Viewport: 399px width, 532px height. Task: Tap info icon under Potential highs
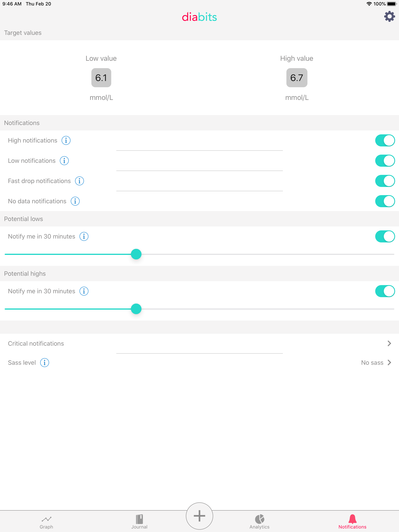84,291
